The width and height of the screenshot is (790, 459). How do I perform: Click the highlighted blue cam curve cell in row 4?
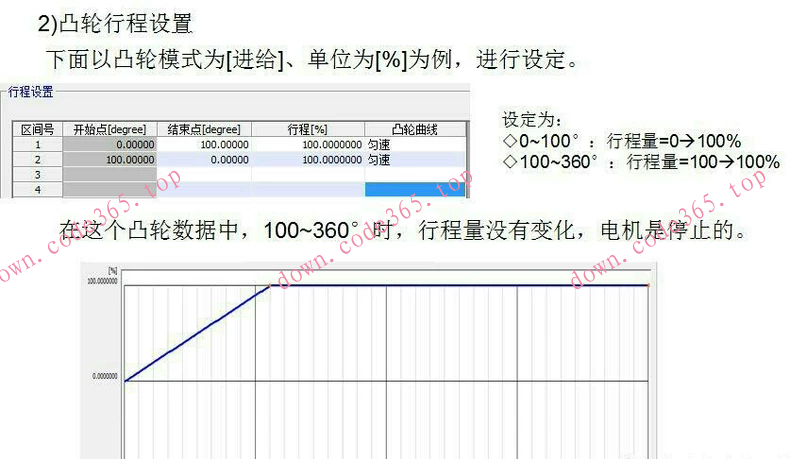[x=415, y=190]
